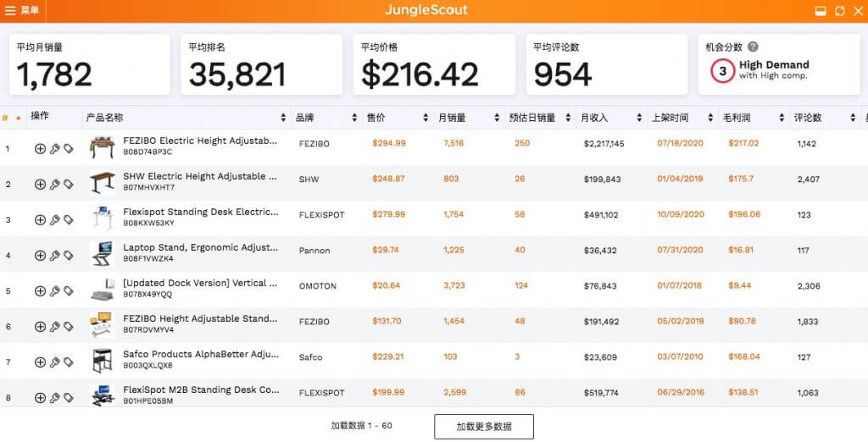The height and width of the screenshot is (442, 868).
Task: Click ASIN B08D74BP3C
Action: 147,152
